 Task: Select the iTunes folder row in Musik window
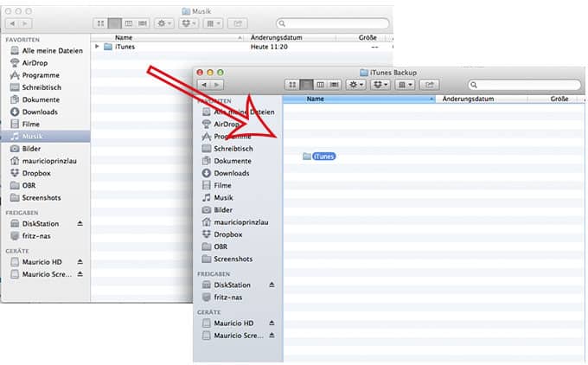coord(242,47)
